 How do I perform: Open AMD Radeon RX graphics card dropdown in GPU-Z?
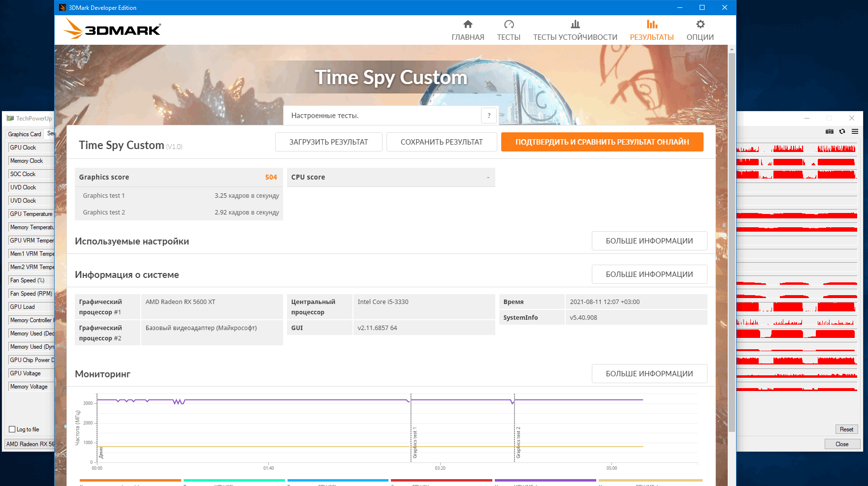pyautogui.click(x=30, y=444)
